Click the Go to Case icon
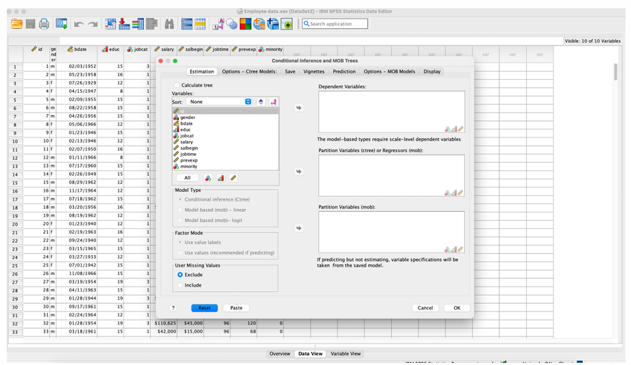 click(x=110, y=24)
